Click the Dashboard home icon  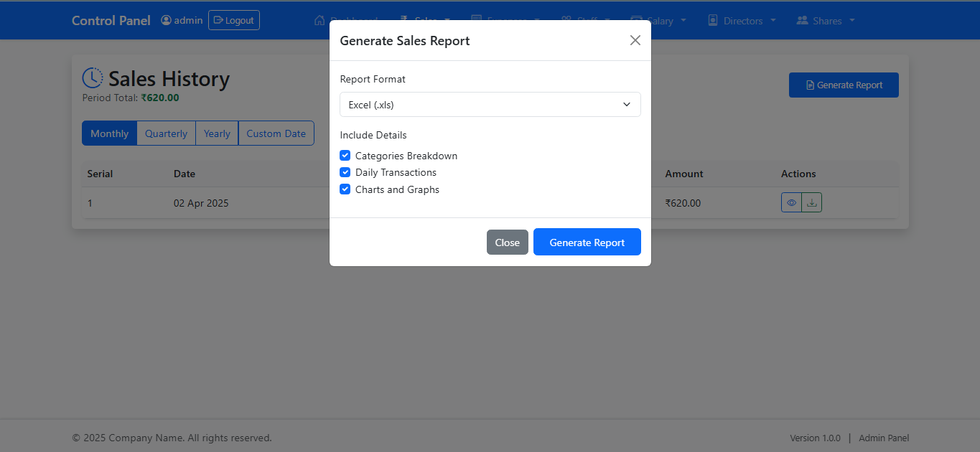click(319, 21)
